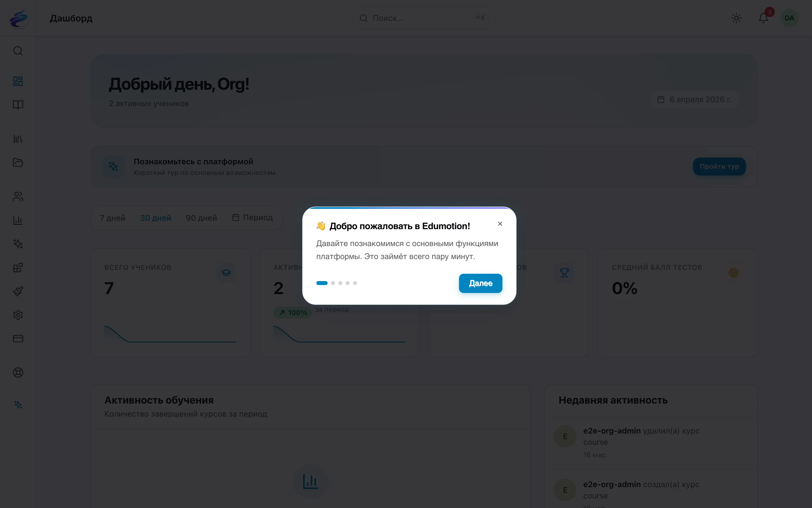Click the Edumotion logo in sidebar
The width and height of the screenshot is (812, 508).
point(18,18)
